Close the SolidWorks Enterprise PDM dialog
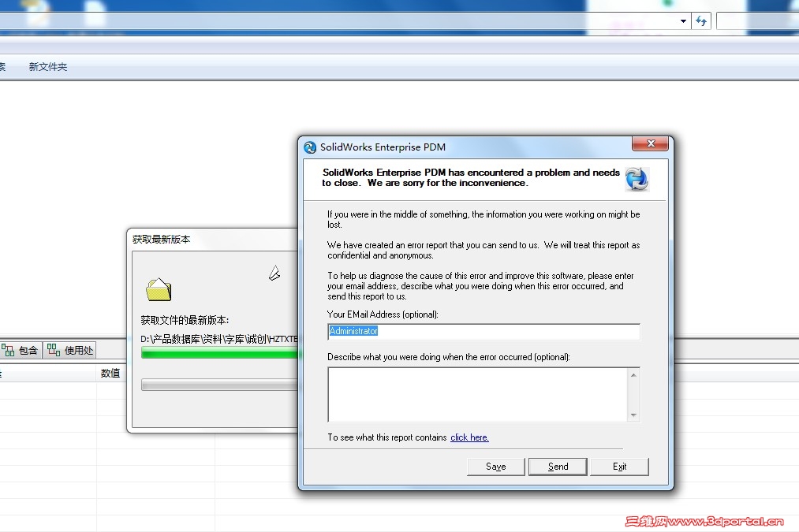The height and width of the screenshot is (532, 799). click(650, 143)
